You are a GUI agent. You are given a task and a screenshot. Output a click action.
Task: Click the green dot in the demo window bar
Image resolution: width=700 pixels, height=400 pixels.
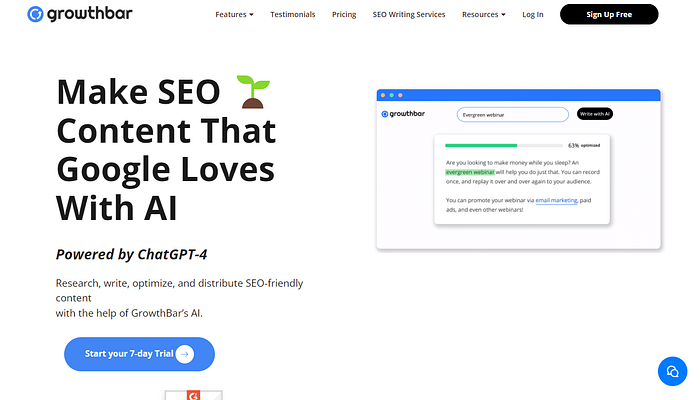[392, 95]
